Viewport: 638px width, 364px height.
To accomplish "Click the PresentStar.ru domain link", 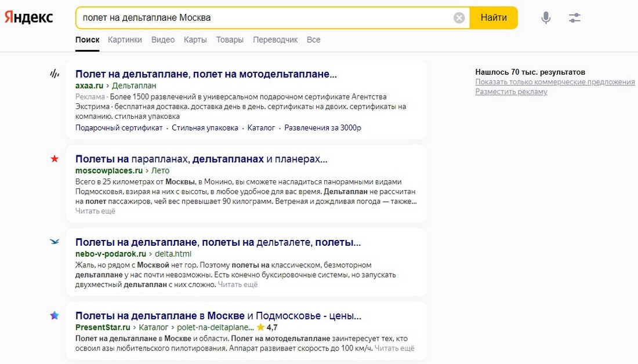I will 103,327.
